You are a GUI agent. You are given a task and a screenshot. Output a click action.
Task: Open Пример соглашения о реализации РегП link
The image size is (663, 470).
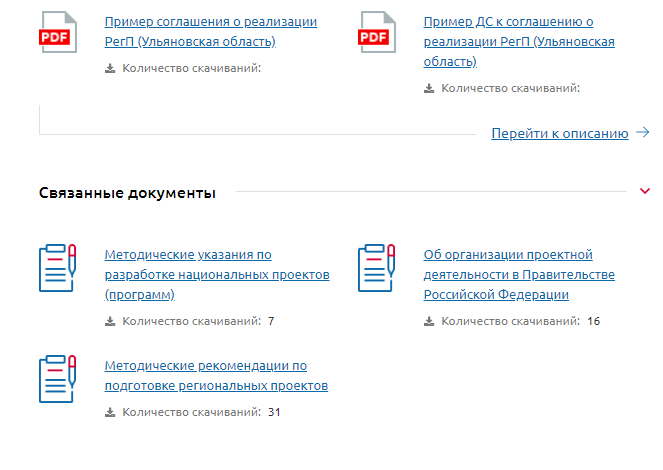210,31
